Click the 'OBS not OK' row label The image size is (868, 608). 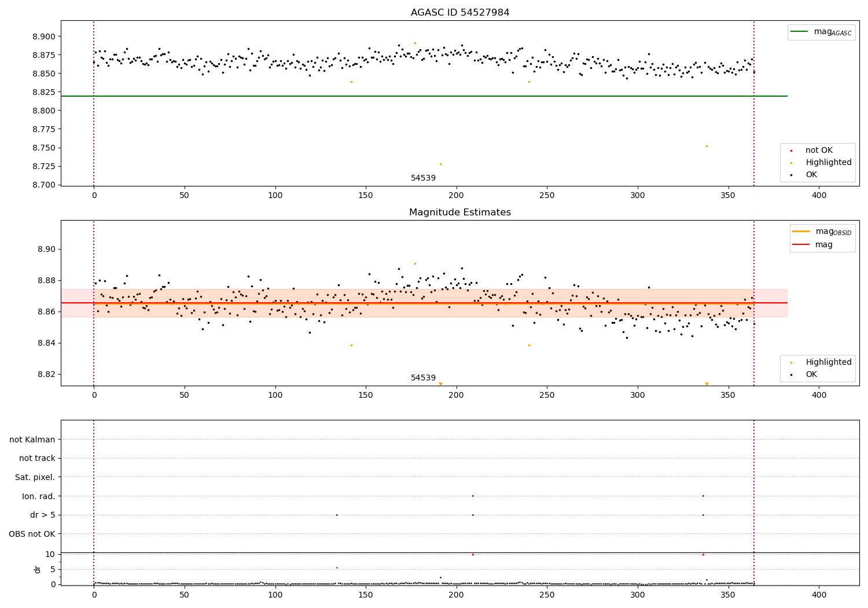[x=32, y=534]
